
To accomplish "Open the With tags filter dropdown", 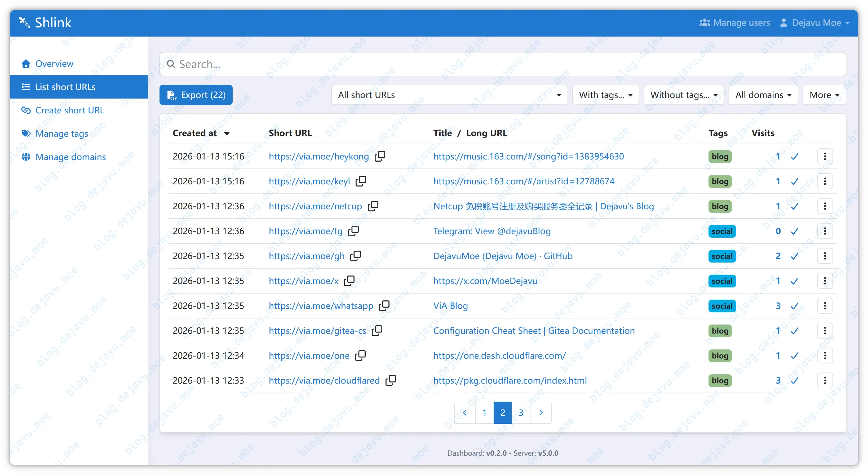I will click(605, 95).
